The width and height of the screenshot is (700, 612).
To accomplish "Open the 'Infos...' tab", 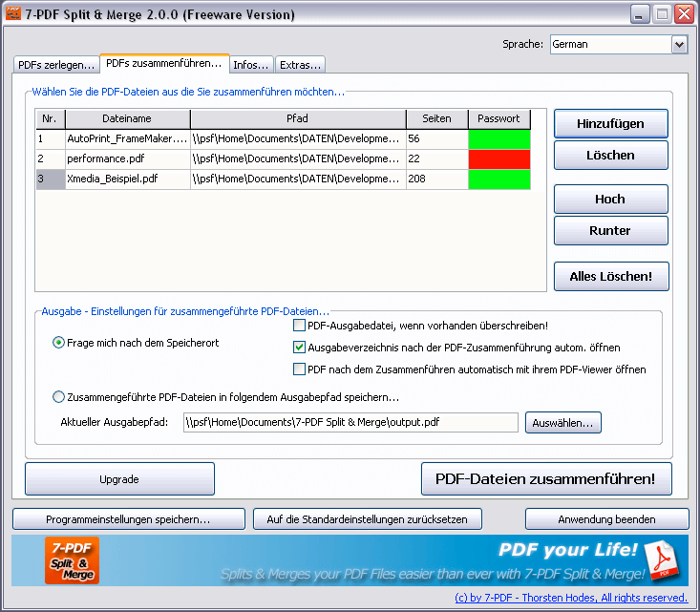I will pos(252,65).
